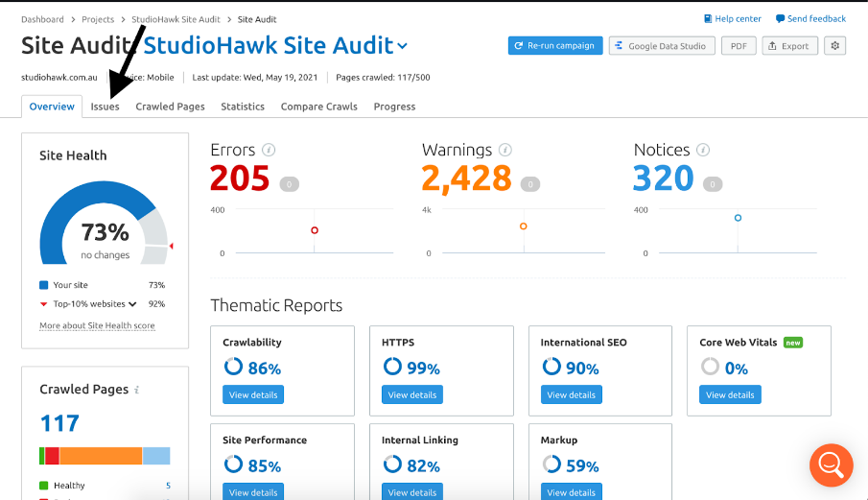Screen dimensions: 868x500
Task: Open the Export options button
Action: click(789, 45)
